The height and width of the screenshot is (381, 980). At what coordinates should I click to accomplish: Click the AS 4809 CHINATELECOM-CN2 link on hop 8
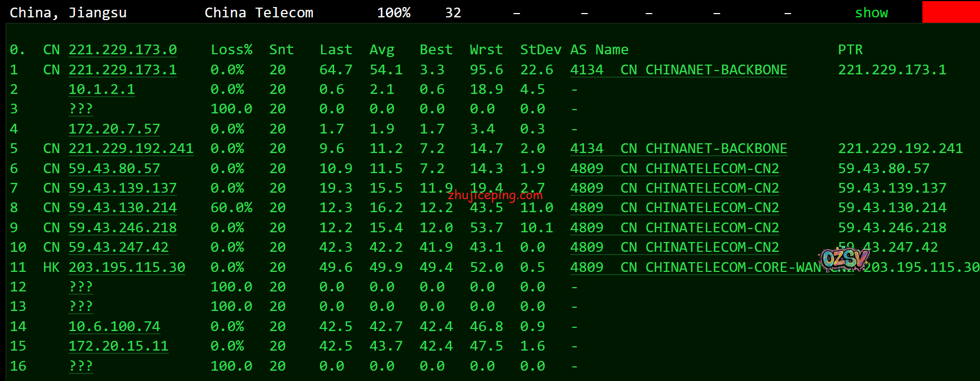674,208
